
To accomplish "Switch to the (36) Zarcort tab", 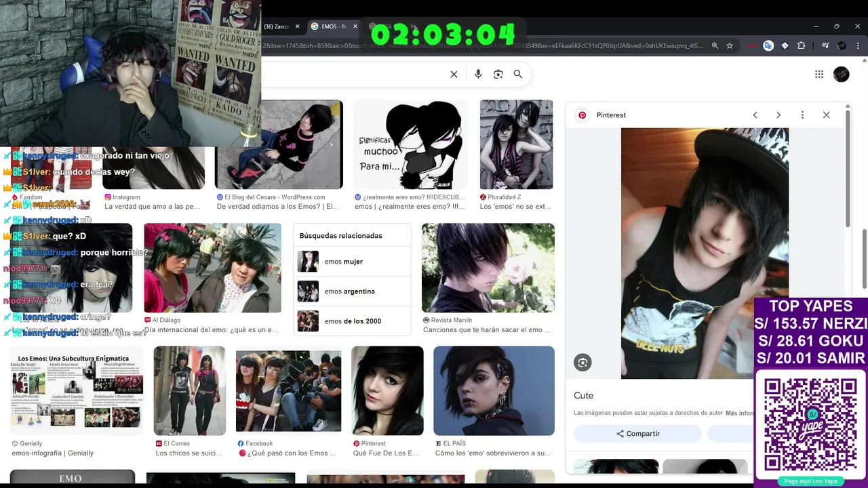I will pyautogui.click(x=277, y=26).
